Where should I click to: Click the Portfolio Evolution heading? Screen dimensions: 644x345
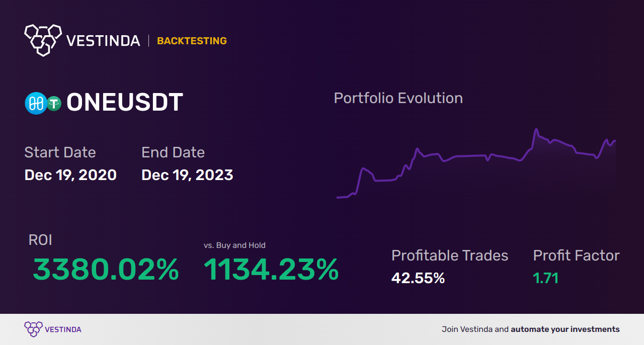click(398, 98)
